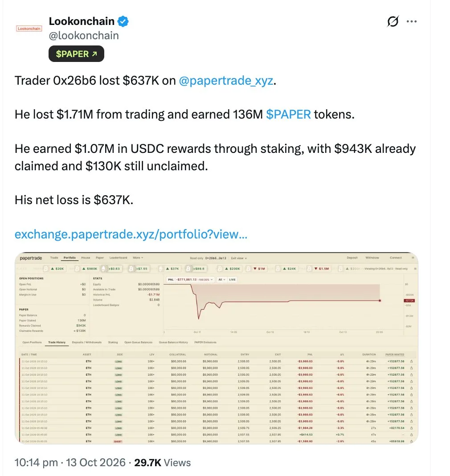Click the $PAPER cashtag in tweet text
Screen dimensions: 450x476
click(x=288, y=115)
